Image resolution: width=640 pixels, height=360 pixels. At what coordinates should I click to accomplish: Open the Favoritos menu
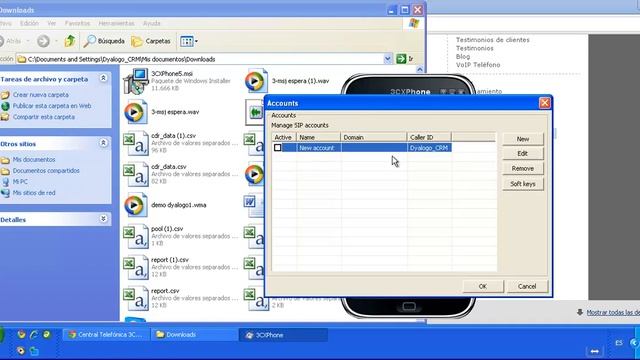78,23
